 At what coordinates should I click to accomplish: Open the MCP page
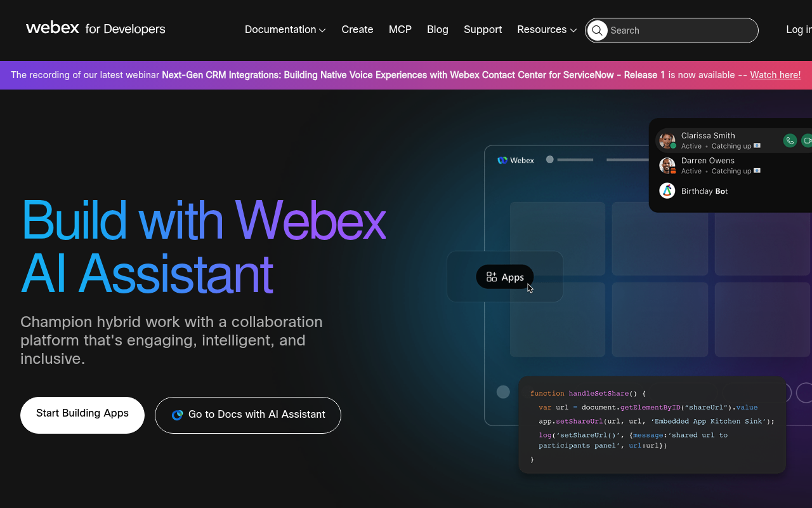click(400, 30)
